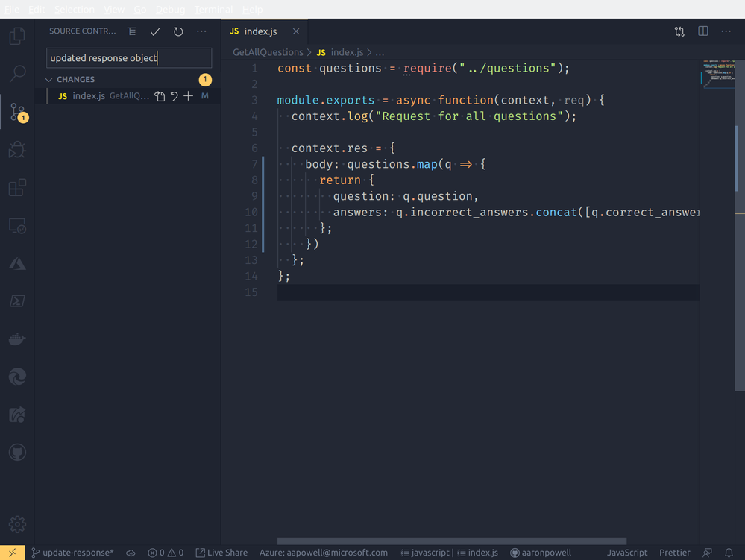
Task: Click the breadcrumb ellipsis symbol
Action: tap(380, 52)
